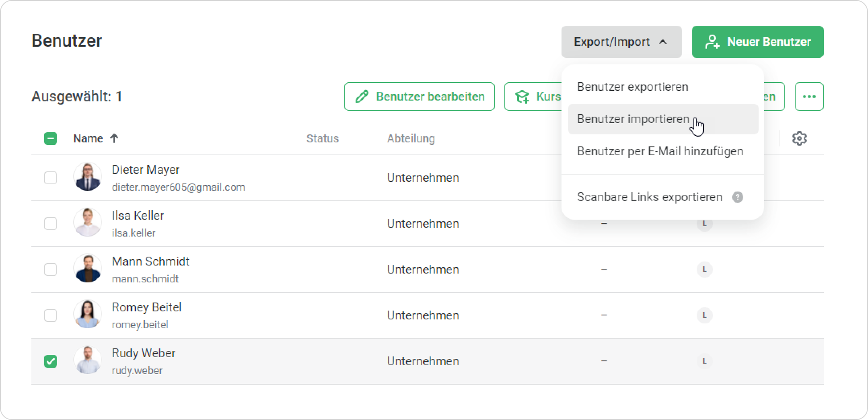Click the L badge in Romey Beitel's row

click(x=704, y=315)
